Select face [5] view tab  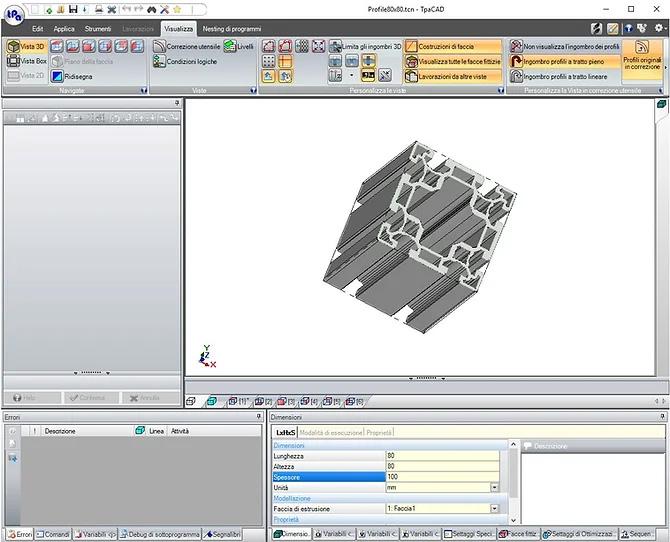coord(332,401)
